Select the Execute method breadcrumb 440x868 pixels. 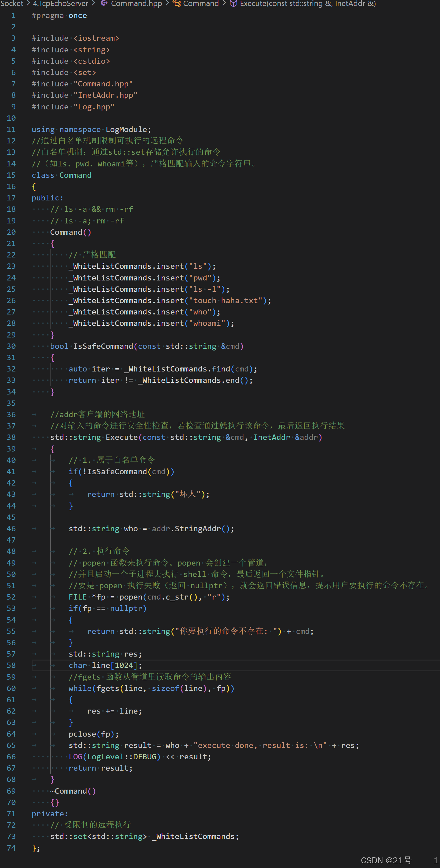pyautogui.click(x=308, y=3)
